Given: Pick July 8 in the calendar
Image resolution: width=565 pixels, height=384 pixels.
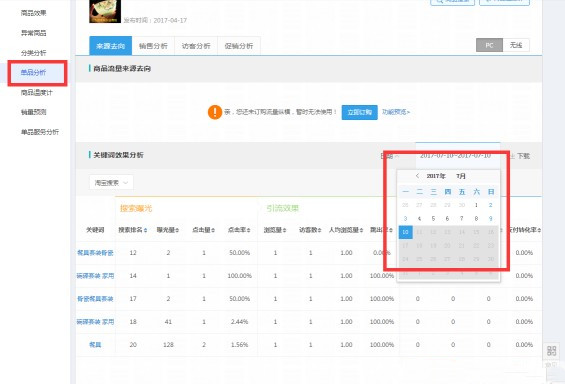Looking at the screenshot, I should (x=476, y=219).
